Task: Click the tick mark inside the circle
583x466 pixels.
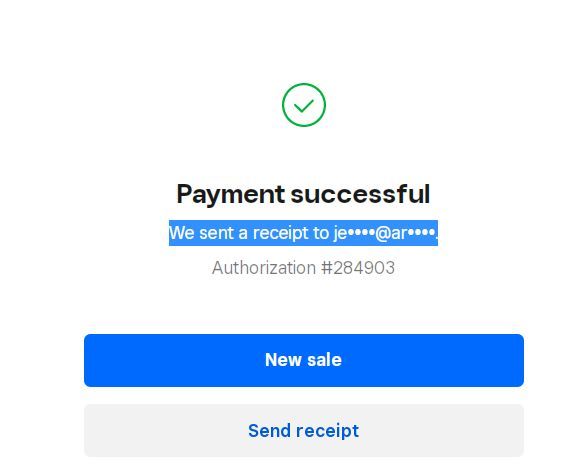Action: 304,106
